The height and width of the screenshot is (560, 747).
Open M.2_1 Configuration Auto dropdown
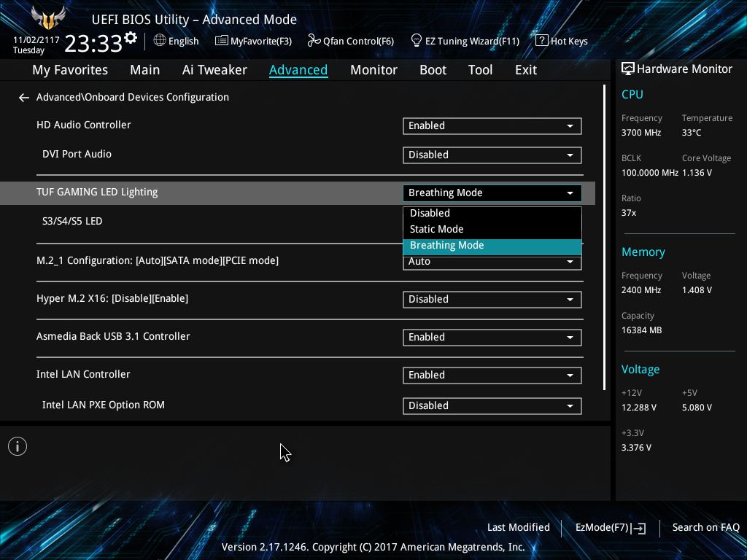(x=492, y=262)
